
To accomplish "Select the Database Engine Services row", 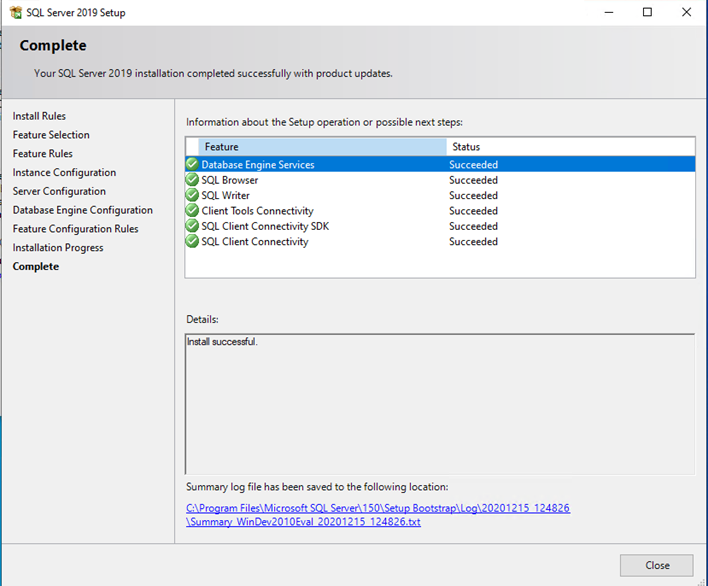I will pyautogui.click(x=440, y=164).
